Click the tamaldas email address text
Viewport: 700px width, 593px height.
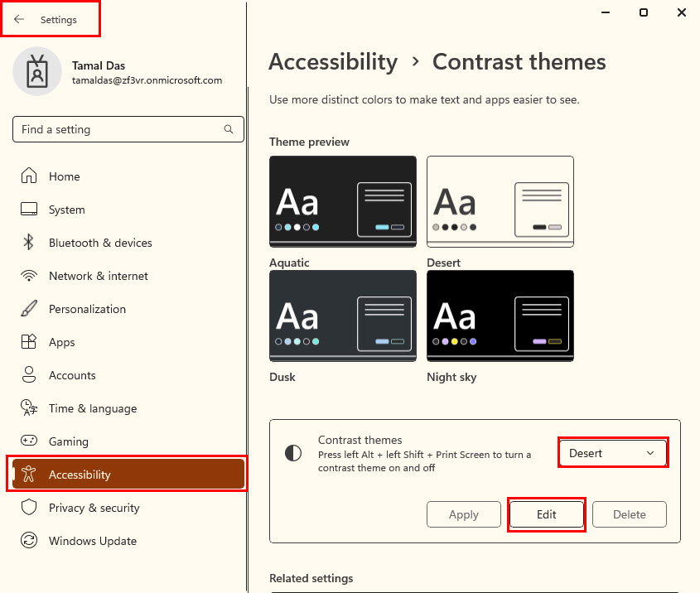(x=147, y=80)
